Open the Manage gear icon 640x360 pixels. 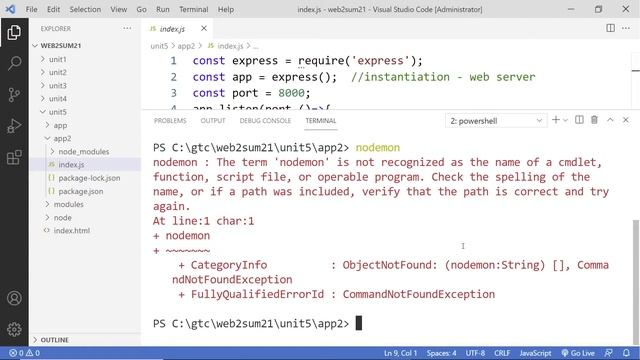pos(14,329)
